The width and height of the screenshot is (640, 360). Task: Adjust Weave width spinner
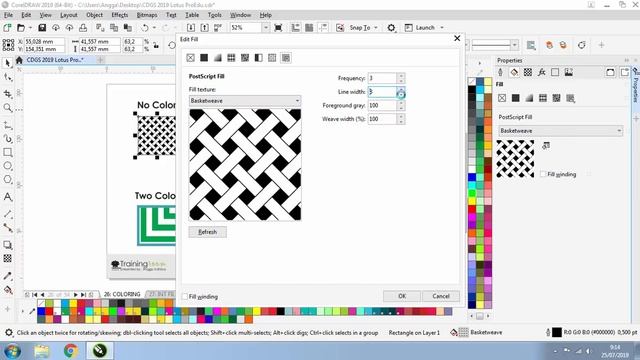tap(401, 119)
